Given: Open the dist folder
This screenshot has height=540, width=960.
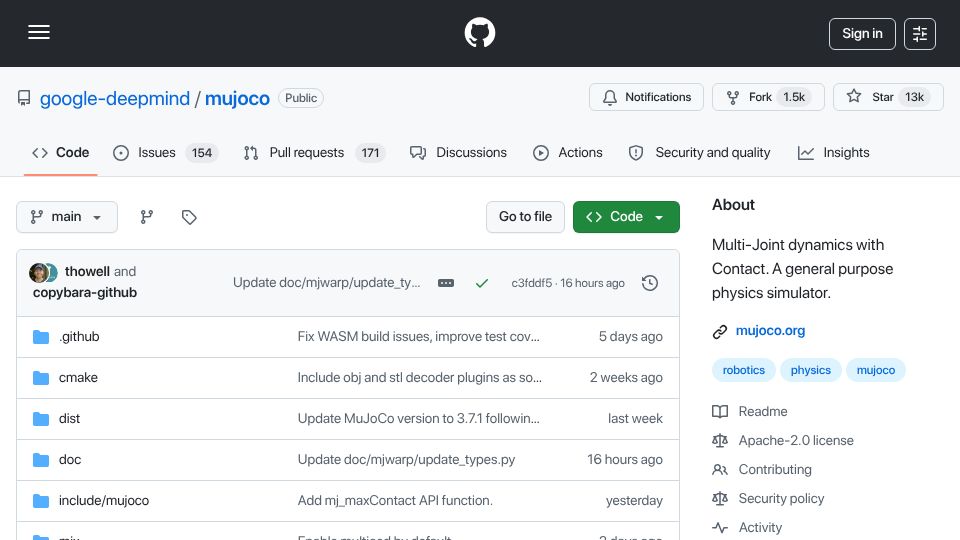Looking at the screenshot, I should point(69,419).
